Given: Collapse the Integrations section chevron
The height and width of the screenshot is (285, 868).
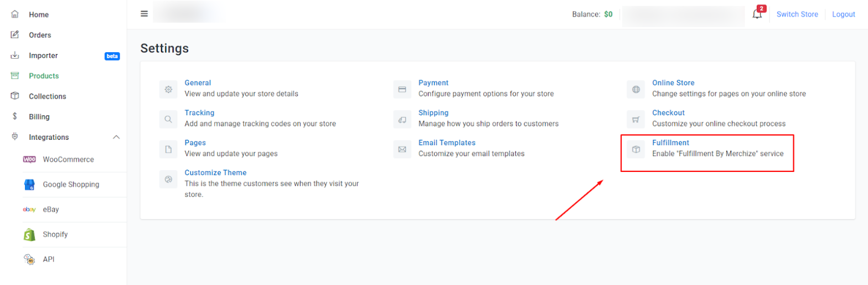Looking at the screenshot, I should [116, 137].
